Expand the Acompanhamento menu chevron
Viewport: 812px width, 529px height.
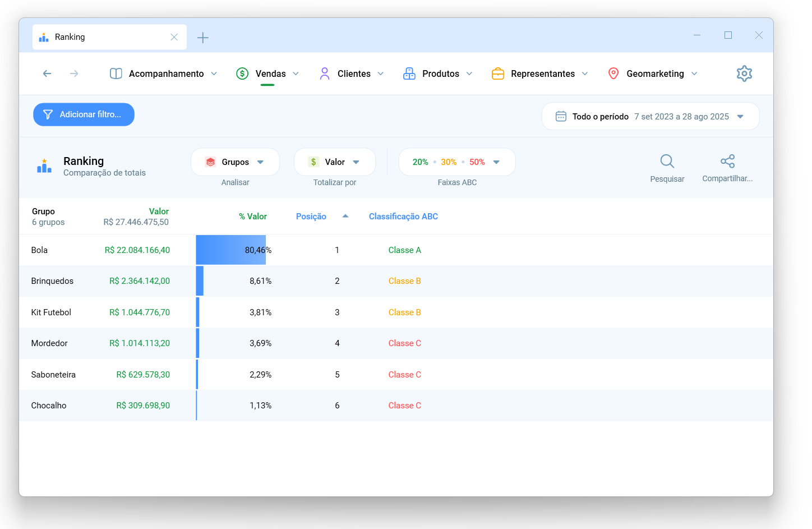point(214,73)
